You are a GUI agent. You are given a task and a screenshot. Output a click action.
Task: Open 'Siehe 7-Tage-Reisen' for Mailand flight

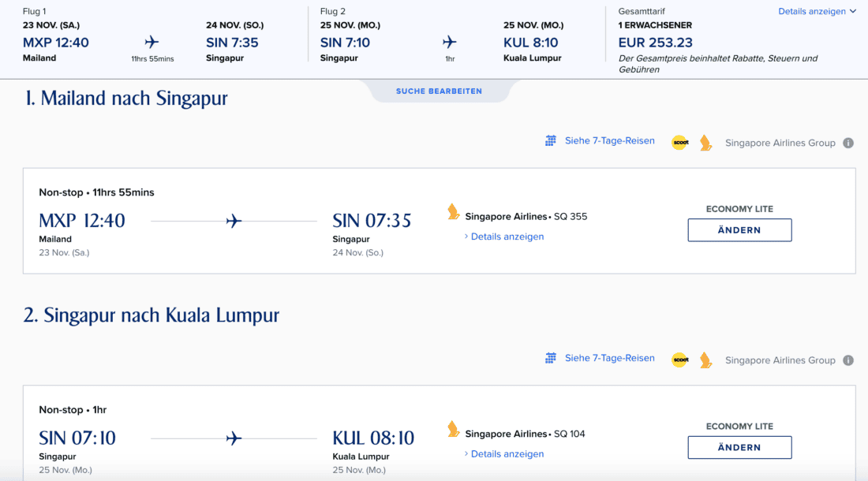pyautogui.click(x=609, y=141)
